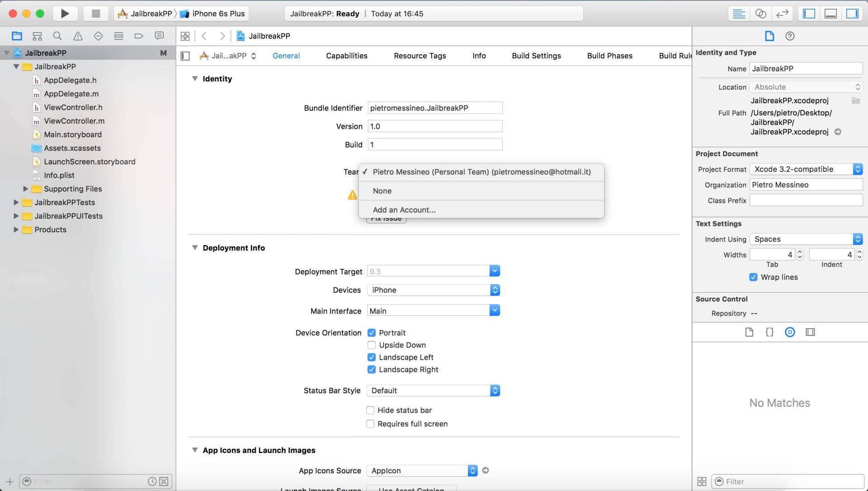Open the Media library
This screenshot has width=868, height=491.
810,332
